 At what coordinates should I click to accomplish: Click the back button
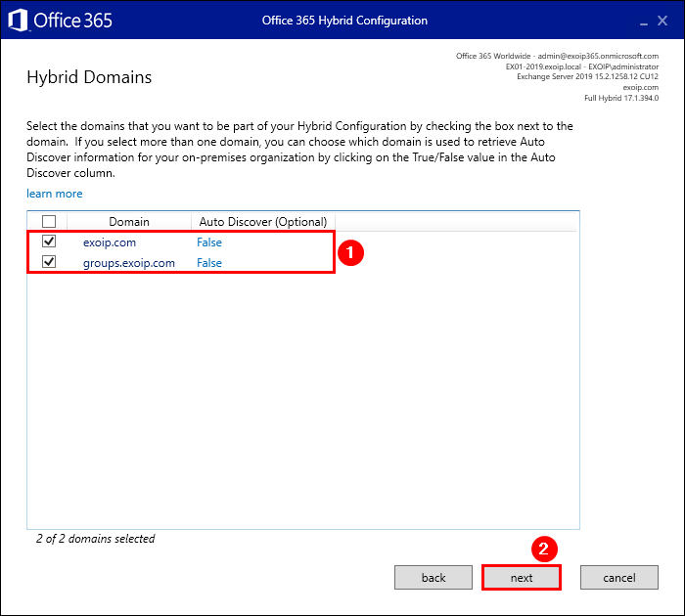(434, 578)
